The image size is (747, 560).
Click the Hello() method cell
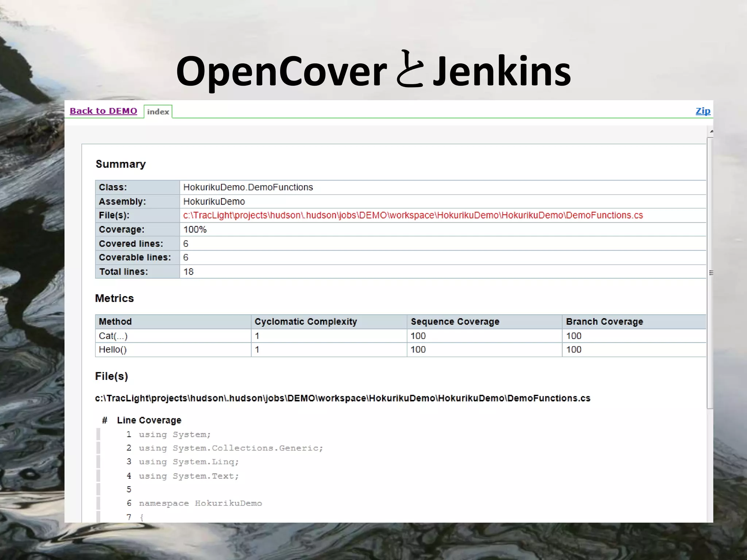coord(173,350)
